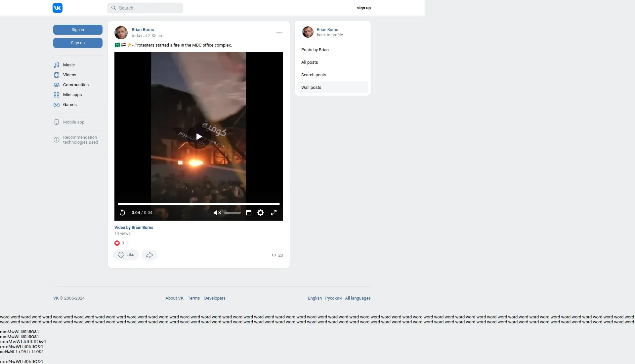Viewport: 635px width, 364px height.
Task: Click the VK logo icon
Action: click(58, 8)
